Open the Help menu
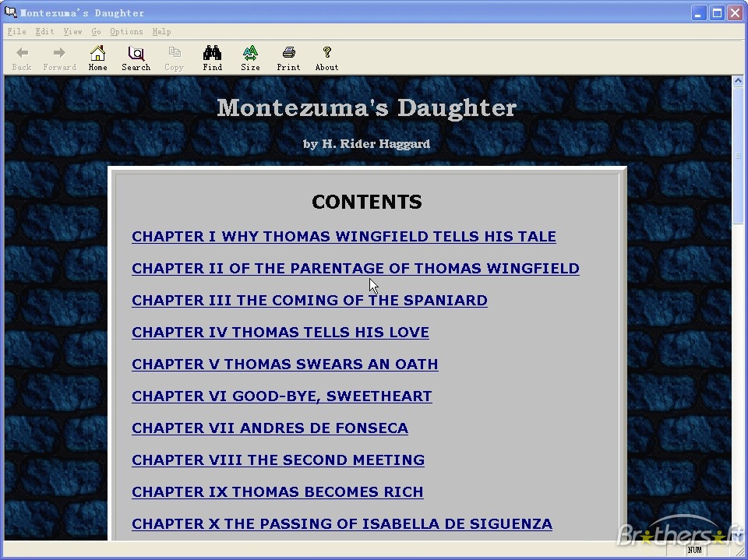 pos(162,31)
